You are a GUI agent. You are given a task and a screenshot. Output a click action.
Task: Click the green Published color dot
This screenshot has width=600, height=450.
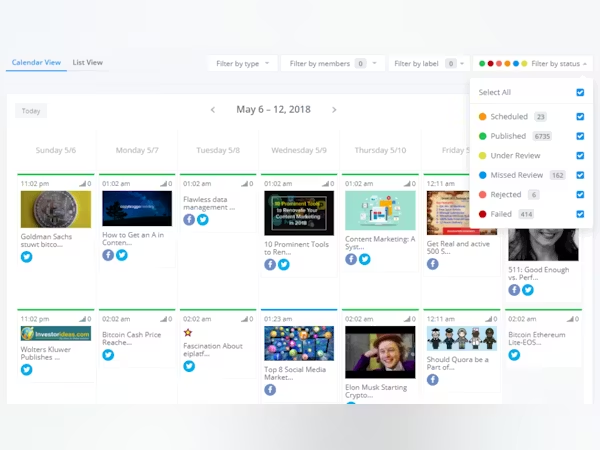tap(483, 136)
